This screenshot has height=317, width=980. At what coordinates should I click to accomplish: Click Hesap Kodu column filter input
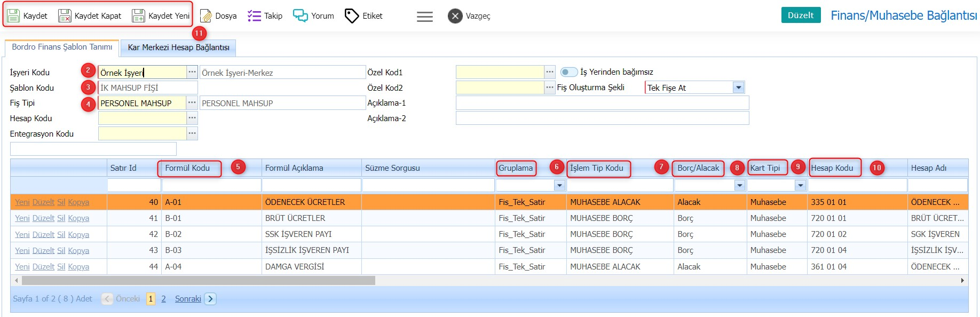click(x=857, y=185)
